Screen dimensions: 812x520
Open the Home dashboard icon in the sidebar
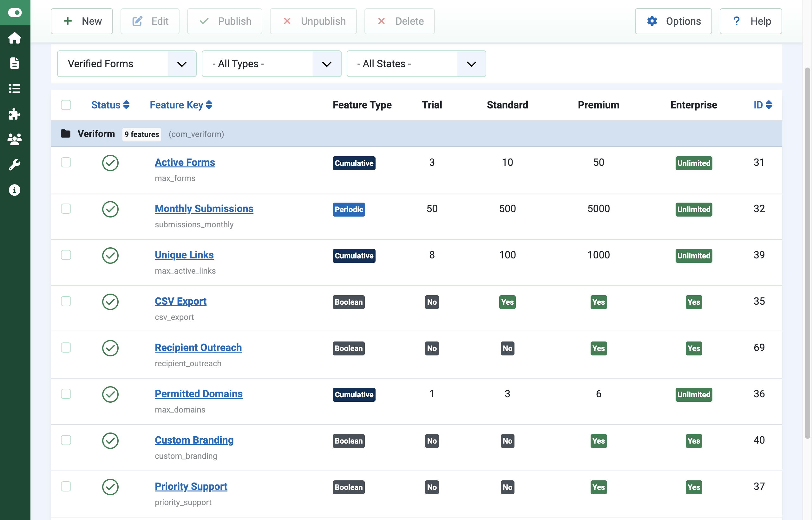coord(15,38)
